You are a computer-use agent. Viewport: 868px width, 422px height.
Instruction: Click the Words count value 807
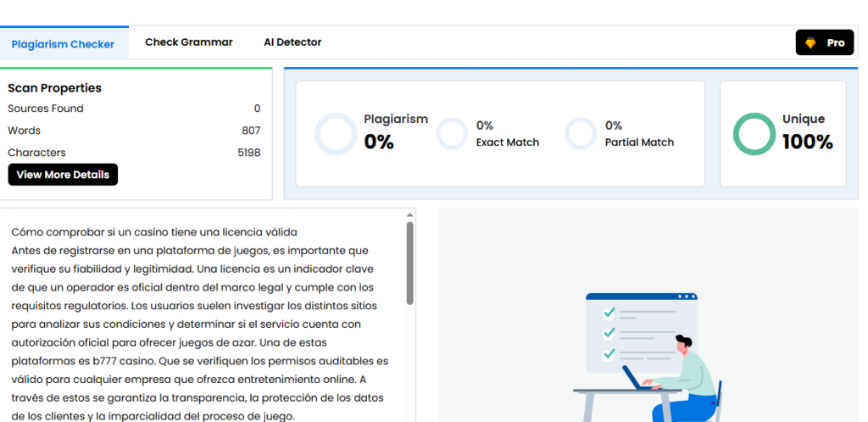click(x=251, y=130)
